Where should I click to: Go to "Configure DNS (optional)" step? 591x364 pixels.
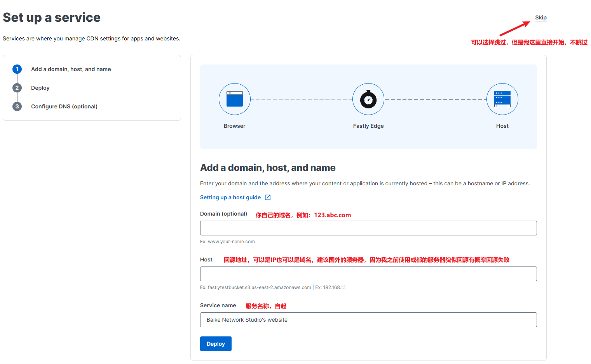pyautogui.click(x=64, y=106)
